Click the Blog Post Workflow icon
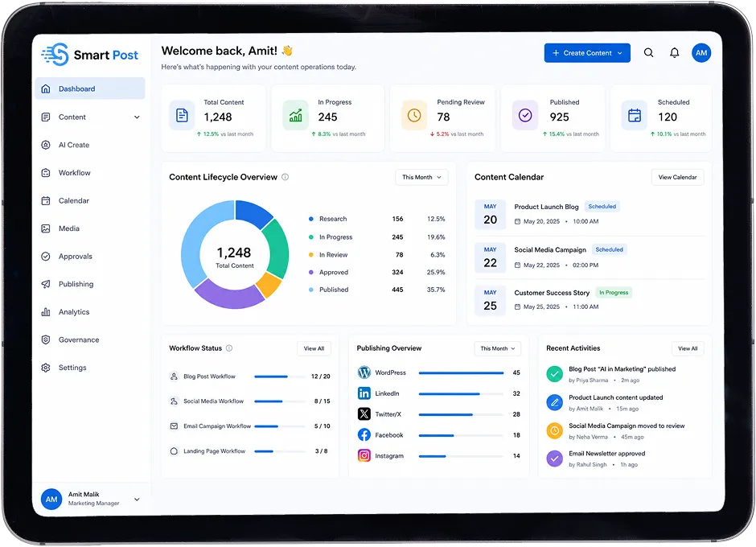Image resolution: width=756 pixels, height=547 pixels. 174,376
